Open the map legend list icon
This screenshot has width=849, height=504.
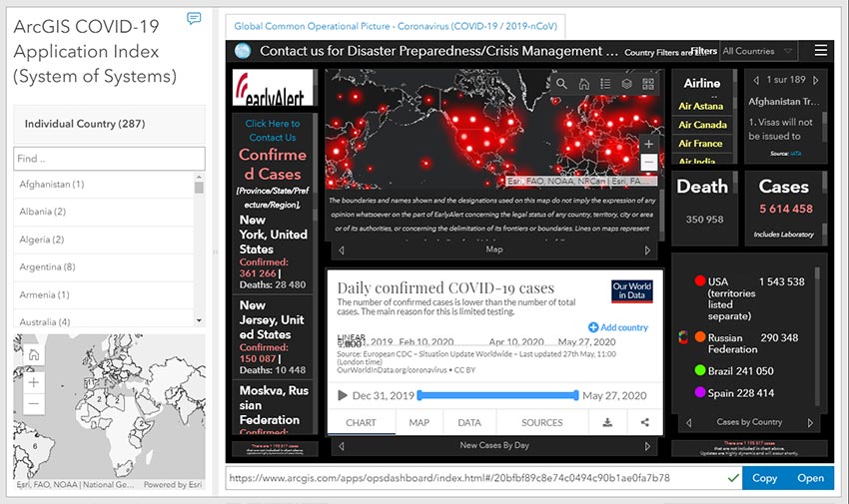tap(605, 84)
